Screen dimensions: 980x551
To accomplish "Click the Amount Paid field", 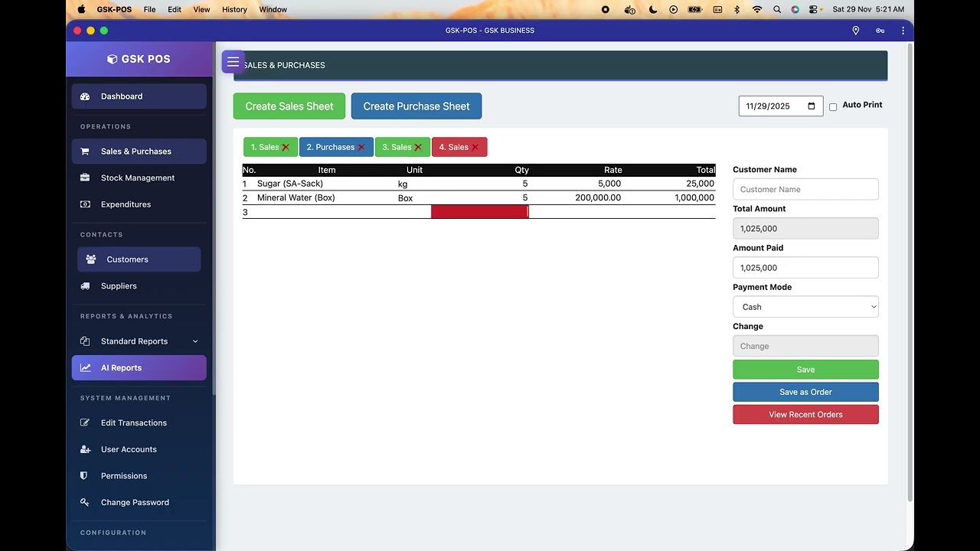I will 805,268.
